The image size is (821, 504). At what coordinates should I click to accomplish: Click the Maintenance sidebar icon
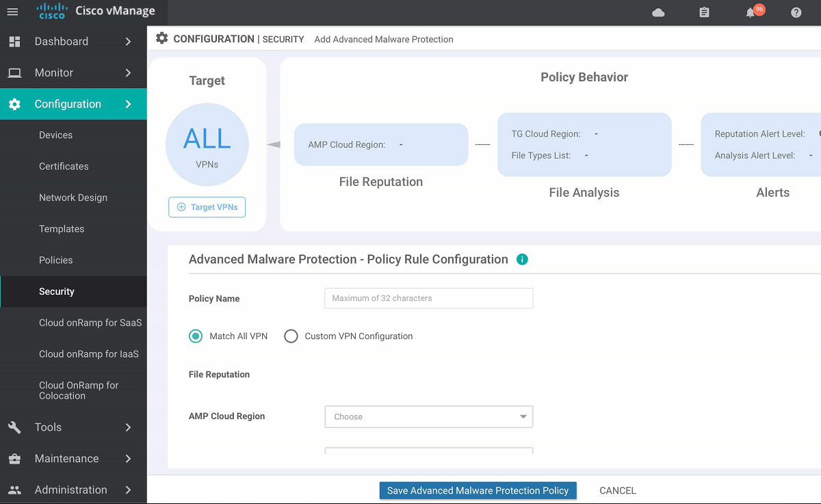[14, 458]
